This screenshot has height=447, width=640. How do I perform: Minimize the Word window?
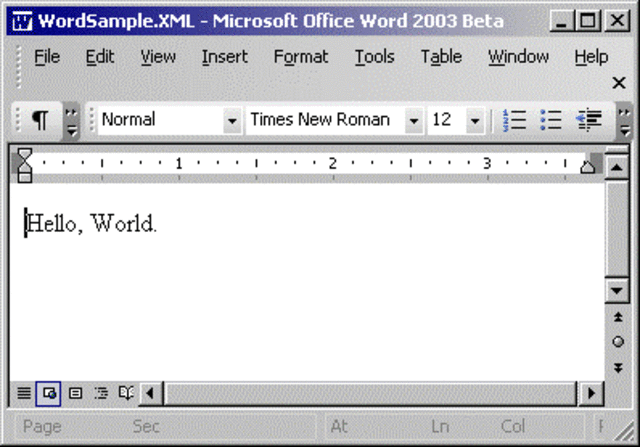(x=562, y=20)
